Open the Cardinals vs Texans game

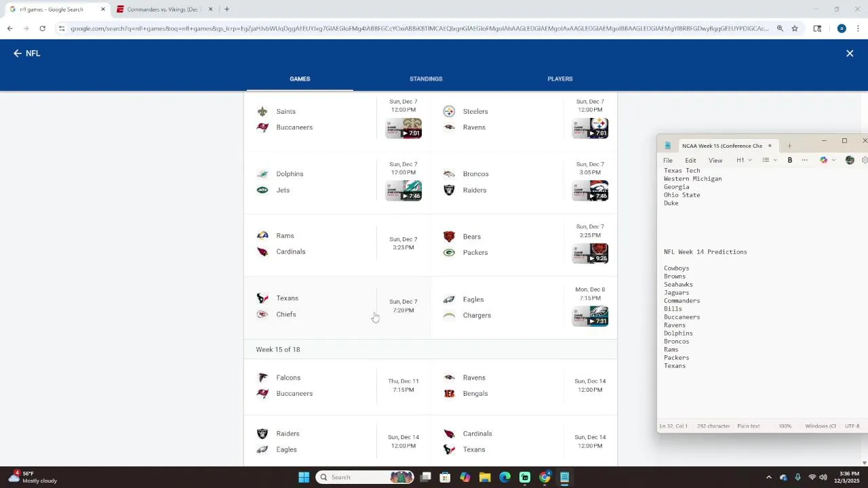pos(524,441)
